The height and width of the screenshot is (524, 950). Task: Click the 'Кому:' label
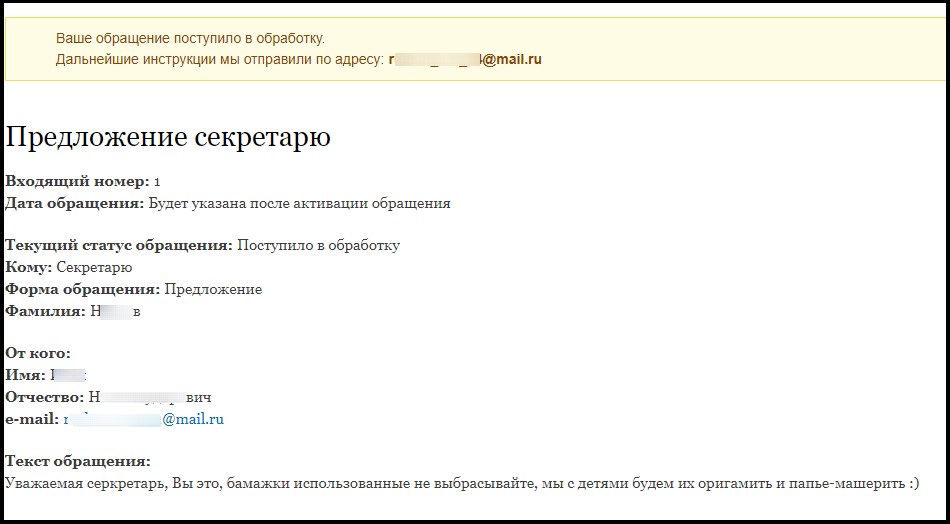pyautogui.click(x=28, y=268)
